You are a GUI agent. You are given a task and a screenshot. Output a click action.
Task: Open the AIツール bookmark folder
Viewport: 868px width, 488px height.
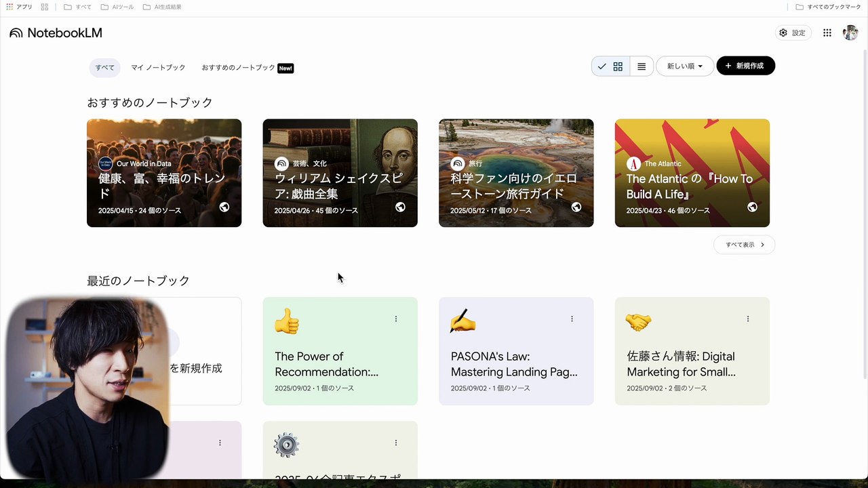[x=117, y=7]
